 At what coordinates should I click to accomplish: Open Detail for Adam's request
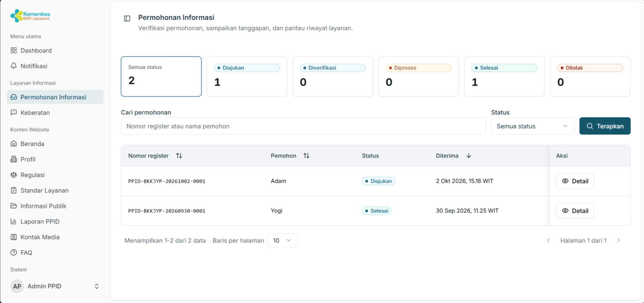[575, 181]
